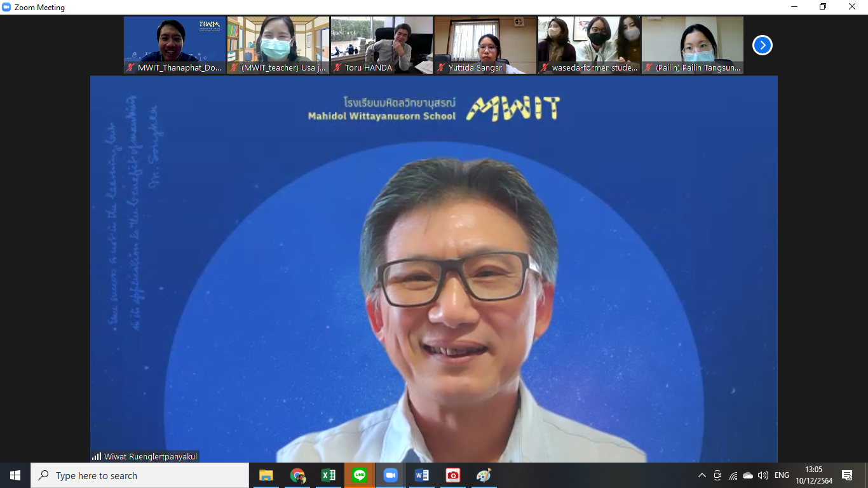Select waseda-former students video thumbnail
This screenshot has height=488, width=868.
pos(589,45)
